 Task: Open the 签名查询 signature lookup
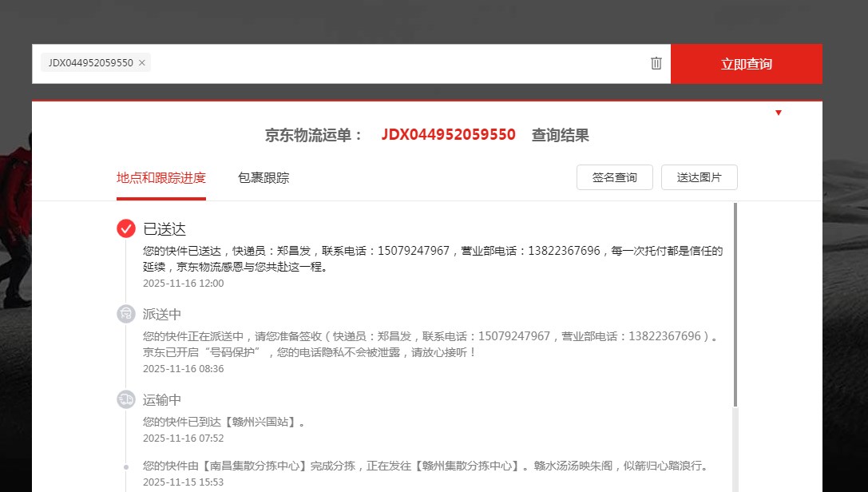615,177
